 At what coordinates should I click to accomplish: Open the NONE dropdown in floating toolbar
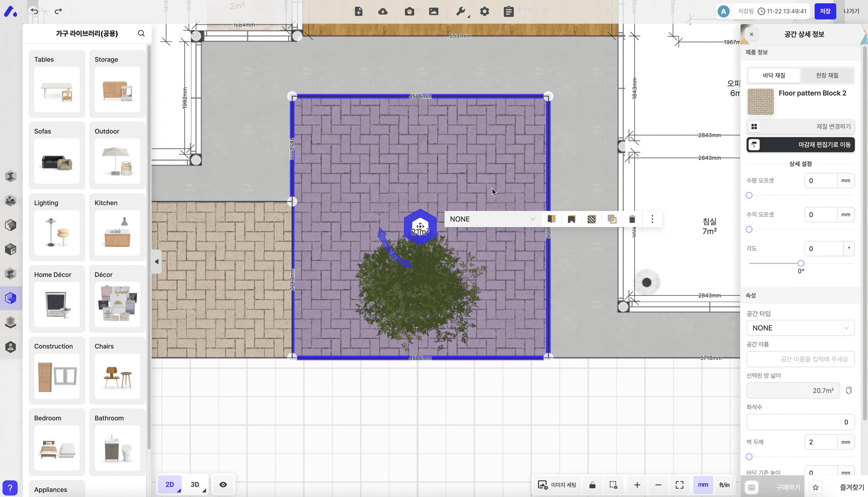click(x=492, y=219)
